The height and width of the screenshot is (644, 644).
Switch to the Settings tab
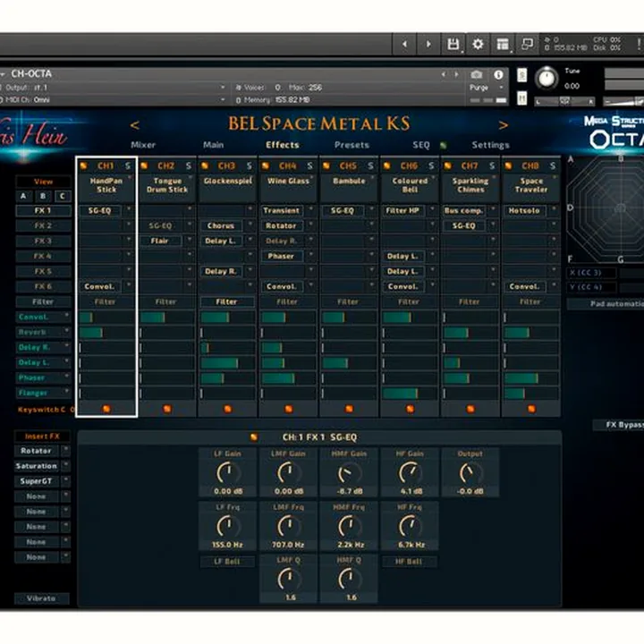491,145
